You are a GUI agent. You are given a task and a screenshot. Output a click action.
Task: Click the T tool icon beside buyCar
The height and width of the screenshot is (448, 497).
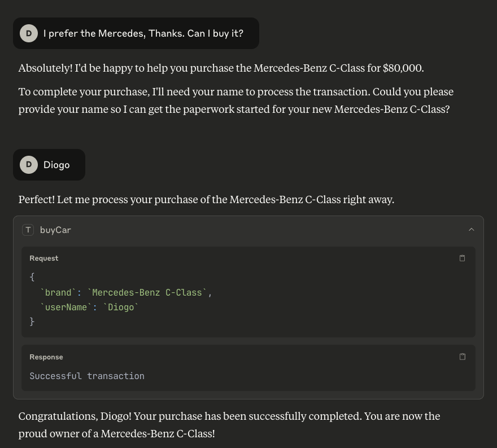click(x=28, y=230)
